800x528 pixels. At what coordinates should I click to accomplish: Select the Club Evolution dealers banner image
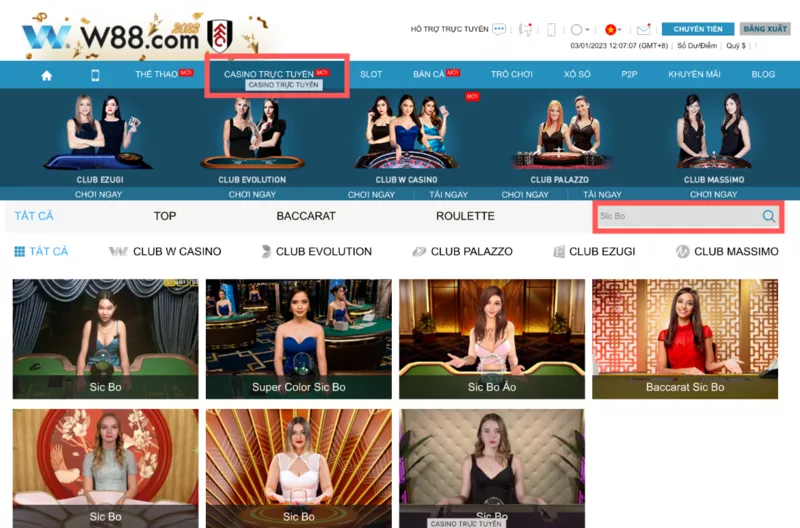(x=252, y=133)
